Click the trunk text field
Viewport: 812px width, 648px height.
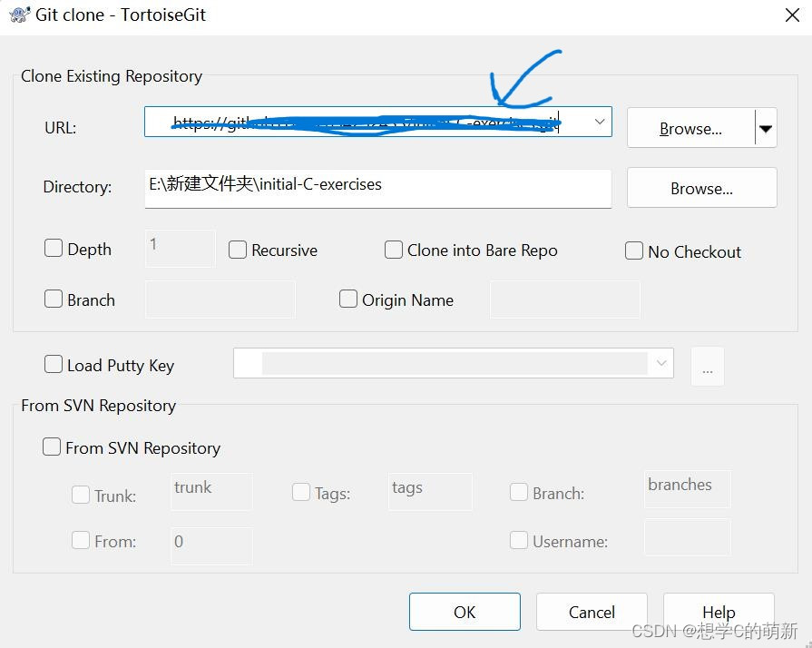pos(211,491)
